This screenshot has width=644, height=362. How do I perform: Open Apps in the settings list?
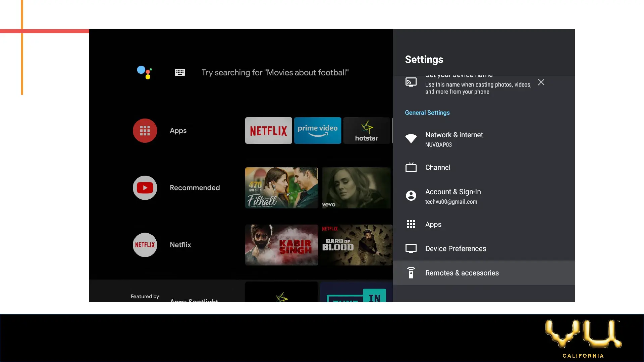point(433,225)
